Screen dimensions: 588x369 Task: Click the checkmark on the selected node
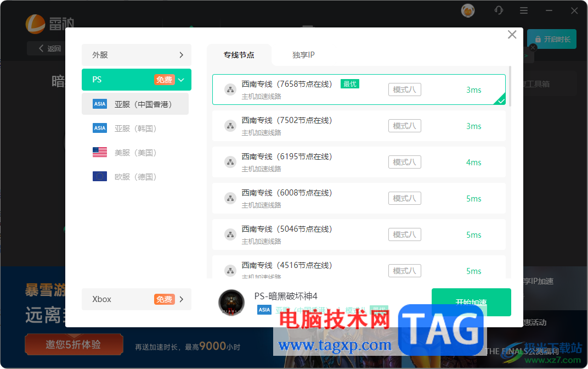(501, 100)
